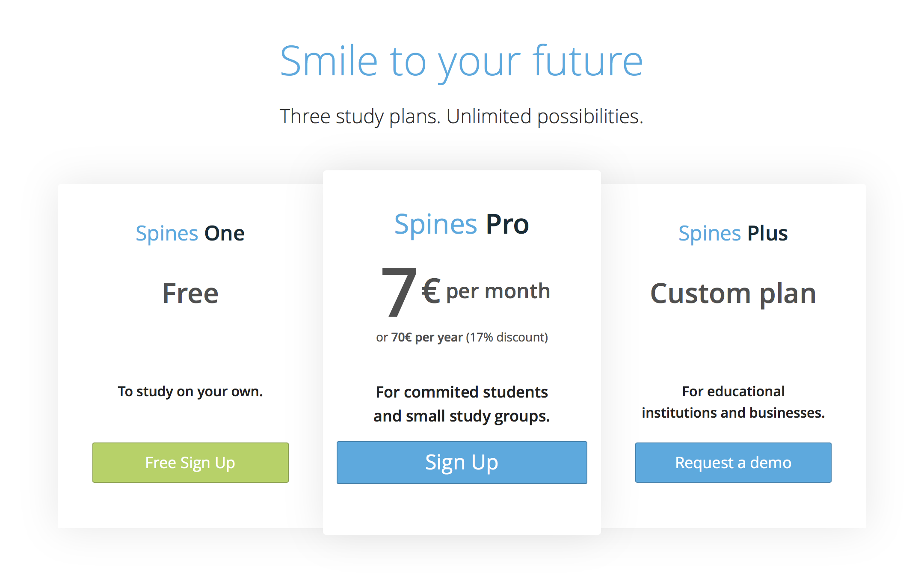Click the Smile to your future heading
924x582 pixels.
(x=461, y=61)
